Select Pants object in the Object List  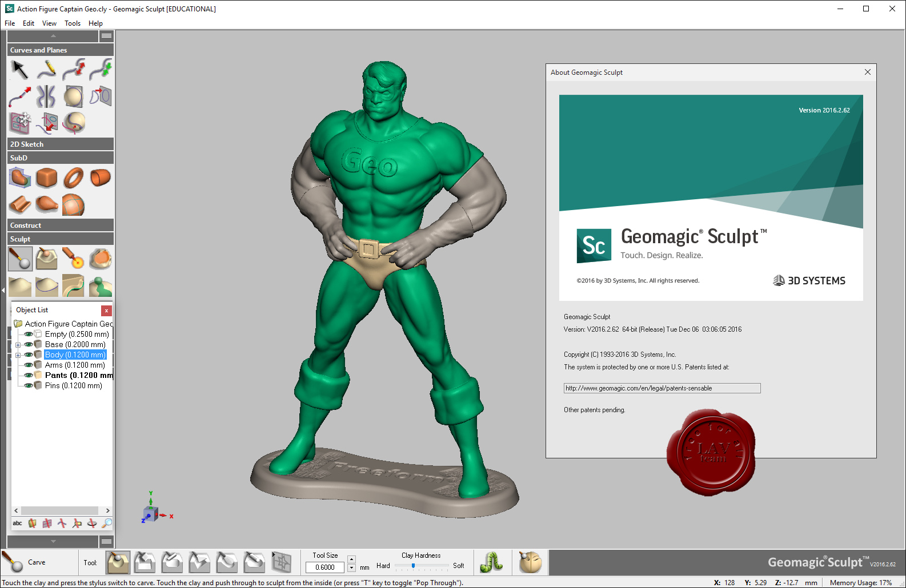click(79, 375)
